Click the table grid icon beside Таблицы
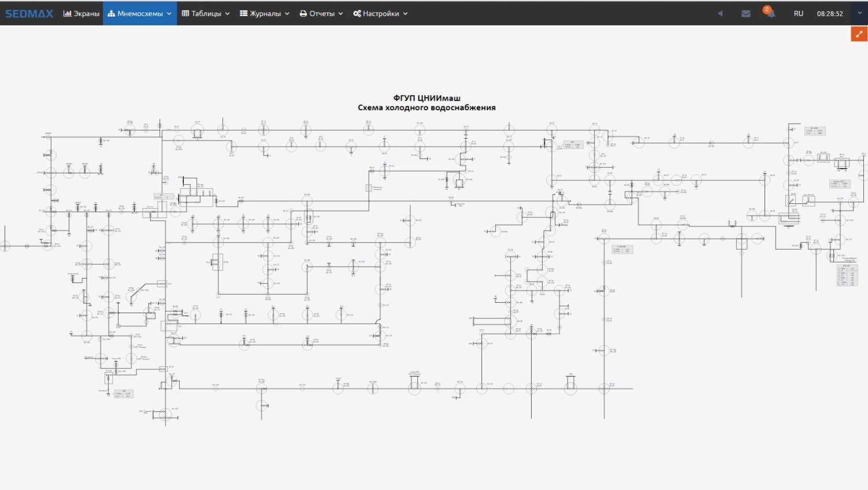The image size is (868, 490). coord(186,13)
